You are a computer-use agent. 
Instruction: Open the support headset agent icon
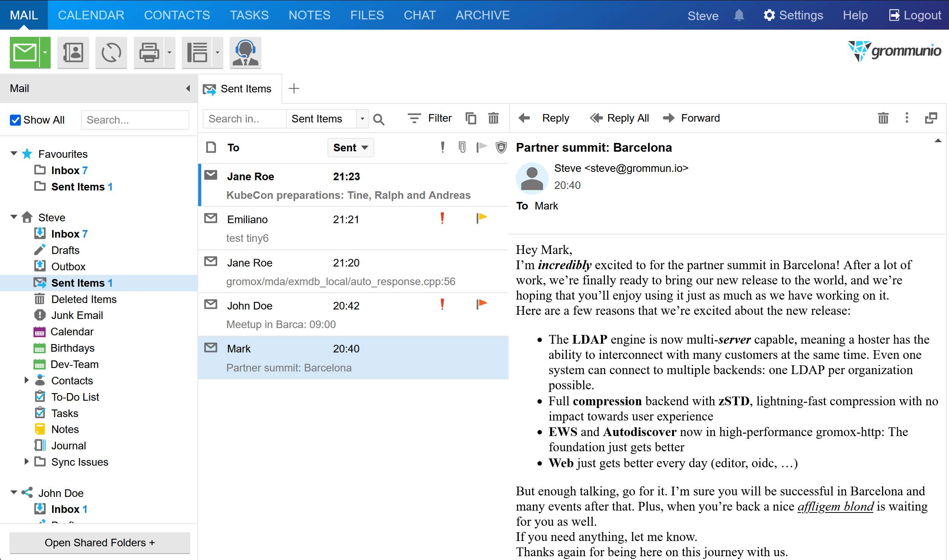point(245,52)
